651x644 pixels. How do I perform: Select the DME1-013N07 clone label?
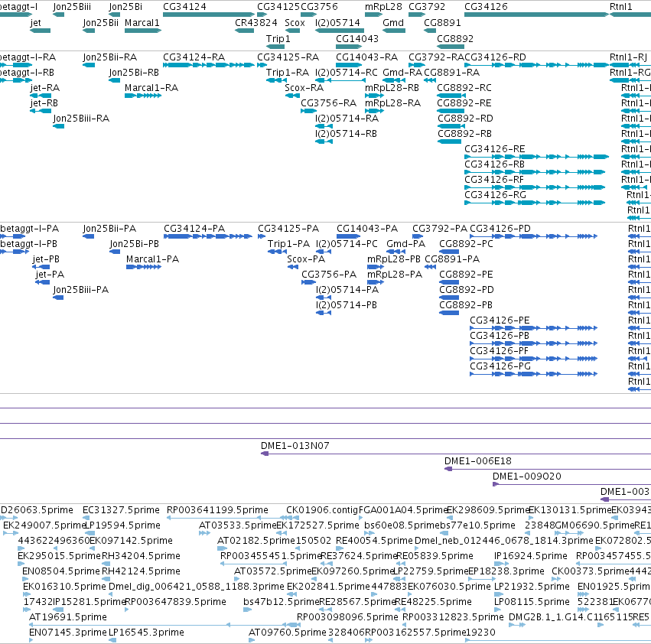(295, 446)
